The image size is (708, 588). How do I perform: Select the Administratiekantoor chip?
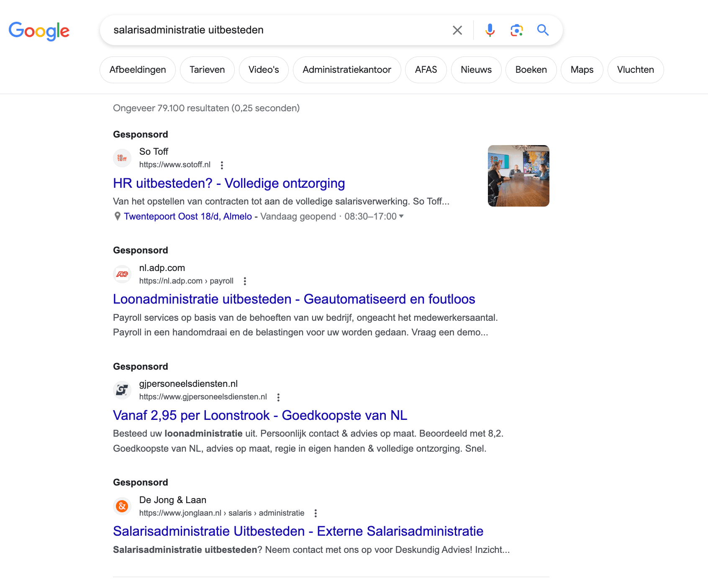click(347, 70)
